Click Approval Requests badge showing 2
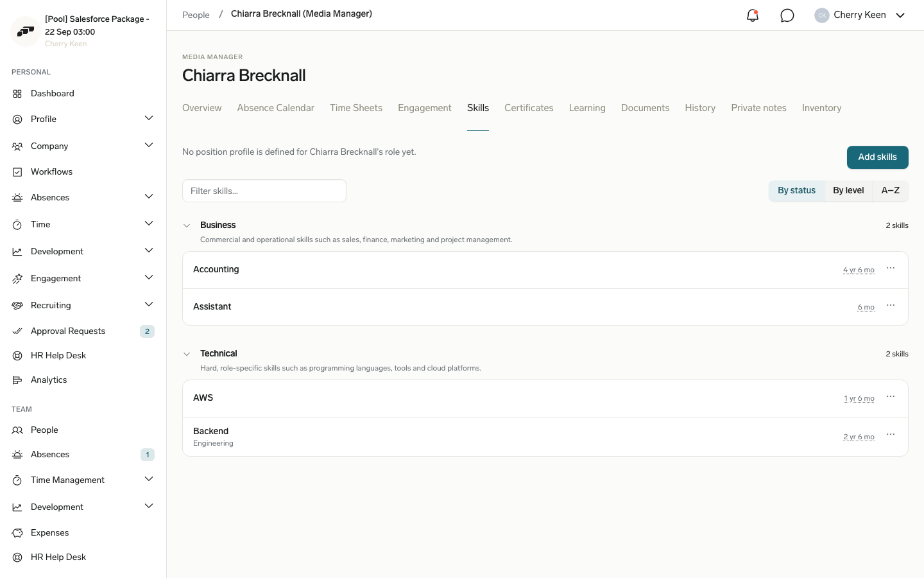Viewport: 924px width, 578px height. [147, 331]
